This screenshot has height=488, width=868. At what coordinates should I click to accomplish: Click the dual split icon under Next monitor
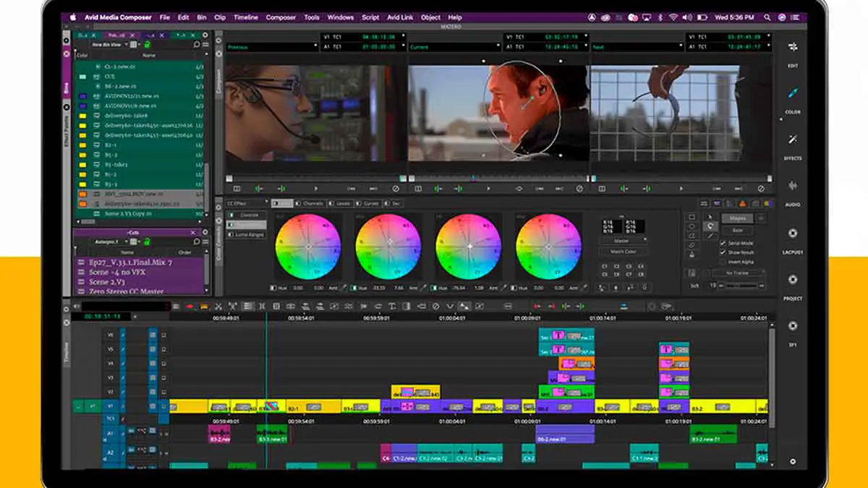(x=602, y=189)
